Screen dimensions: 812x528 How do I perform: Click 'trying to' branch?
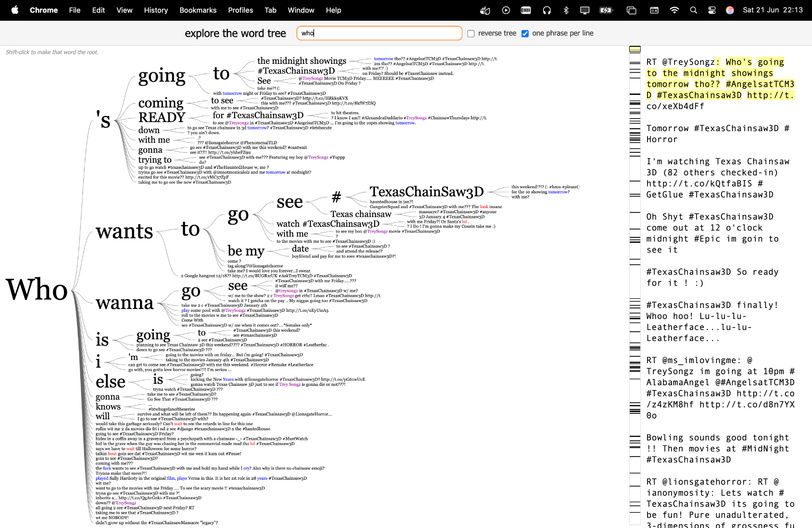point(155,160)
